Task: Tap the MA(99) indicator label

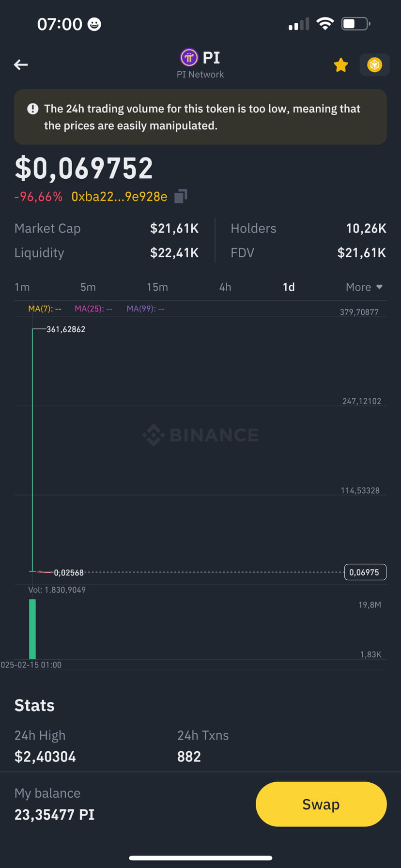Action: click(x=145, y=309)
